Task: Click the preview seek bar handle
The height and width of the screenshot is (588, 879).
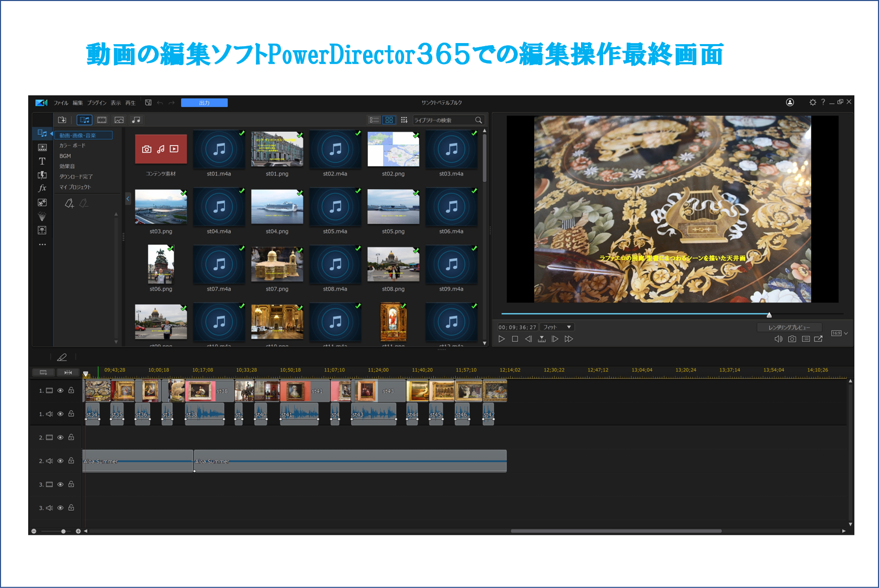Action: pos(769,315)
